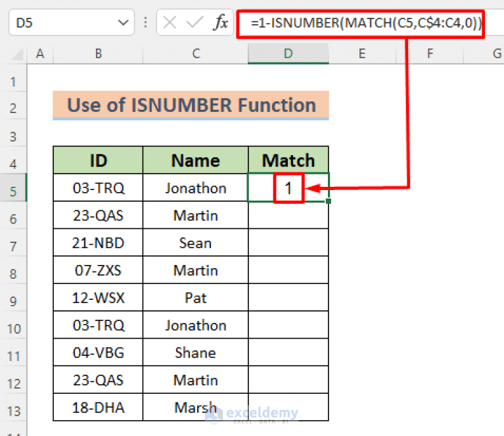This screenshot has height=436, width=504.
Task: Click name cell 'Martin' in row 8
Action: (x=196, y=270)
